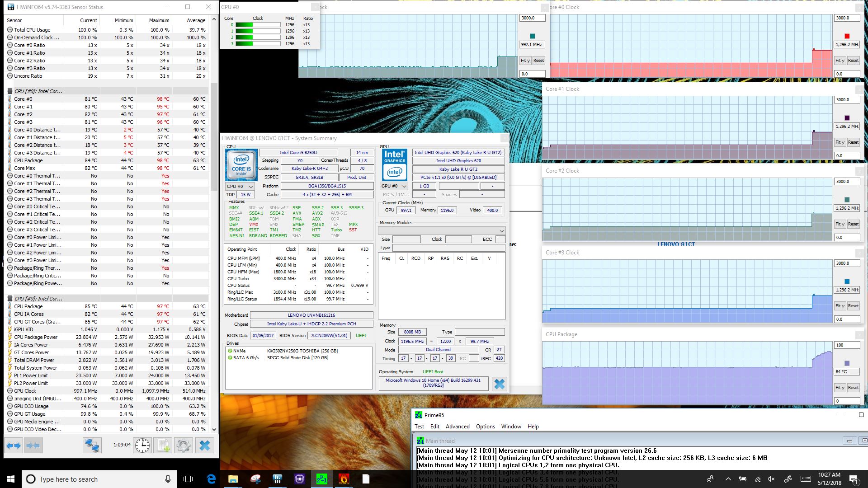The image size is (868, 488).
Task: Launch Microsoft Edge from taskbar
Action: point(211,479)
